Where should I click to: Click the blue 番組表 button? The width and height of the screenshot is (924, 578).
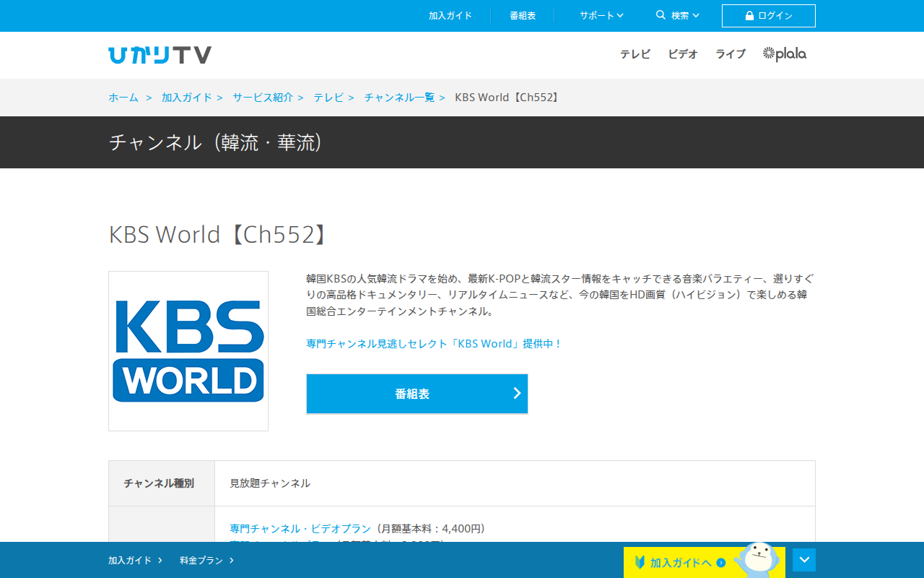coord(417,394)
